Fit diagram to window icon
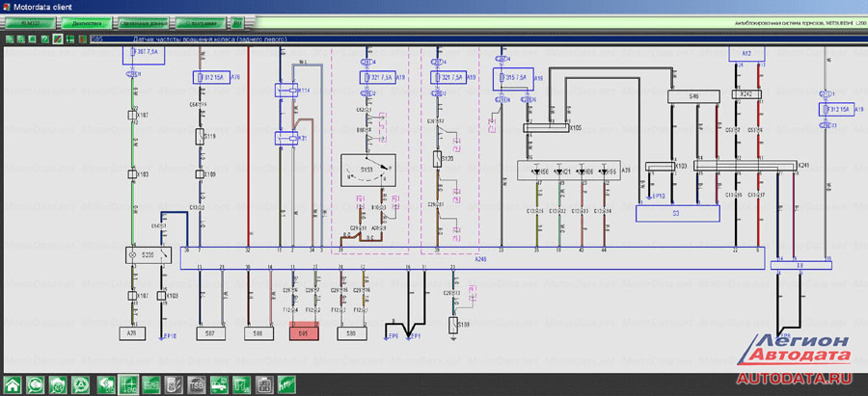The height and width of the screenshot is (396, 868). (x=32, y=40)
